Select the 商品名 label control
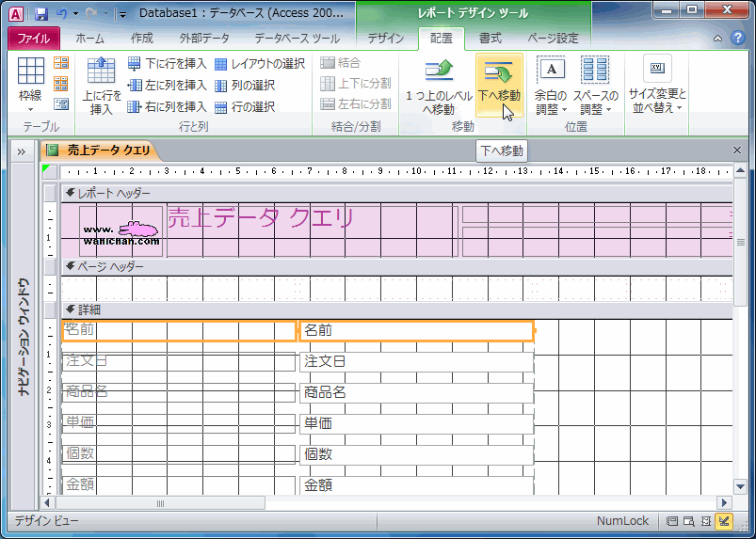Image resolution: width=756 pixels, height=539 pixels. (179, 392)
